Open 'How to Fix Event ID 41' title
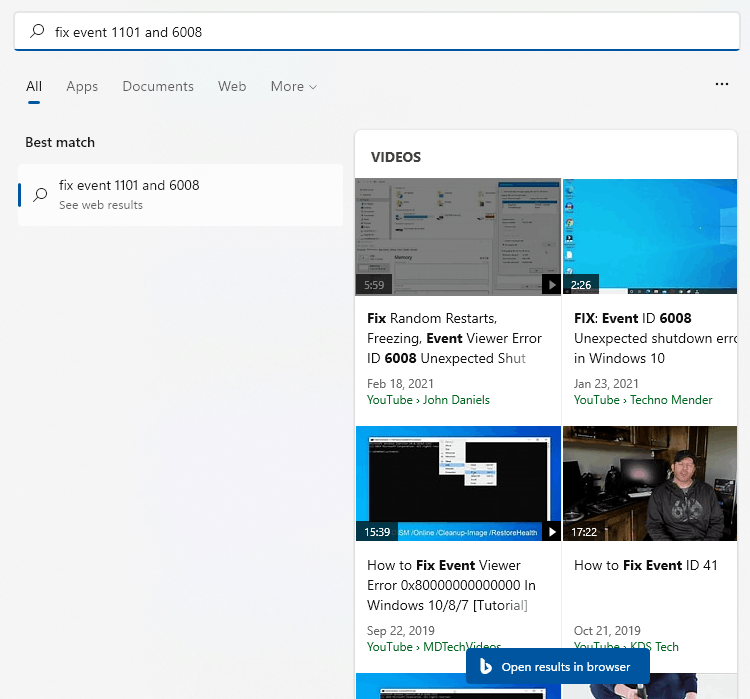 (645, 566)
